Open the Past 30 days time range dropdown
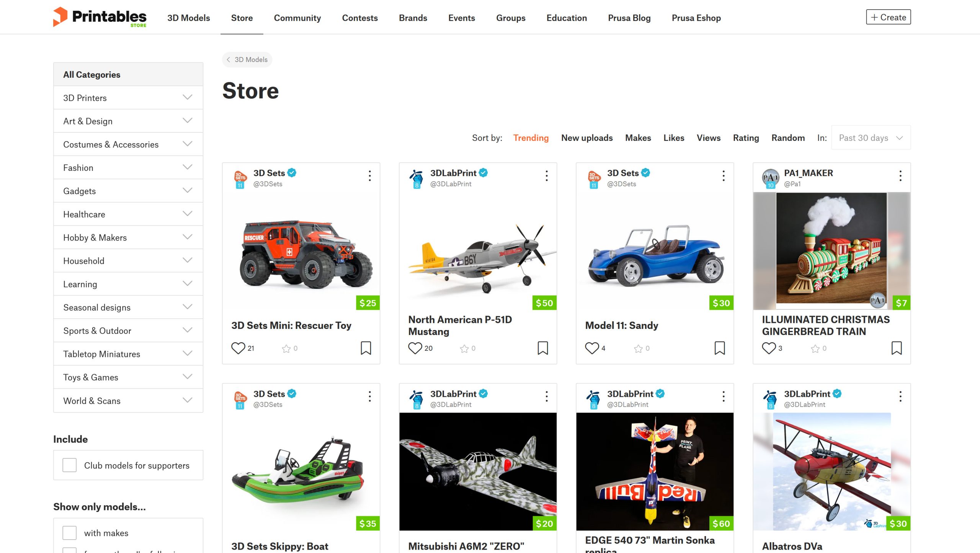The width and height of the screenshot is (980, 553). click(x=871, y=138)
